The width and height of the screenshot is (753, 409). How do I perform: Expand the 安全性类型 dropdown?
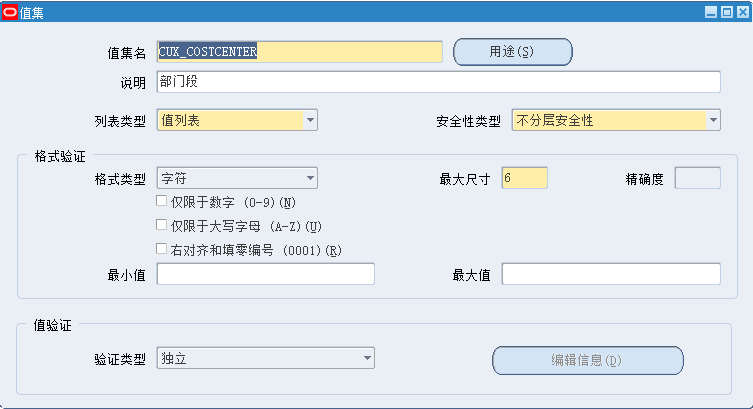713,121
